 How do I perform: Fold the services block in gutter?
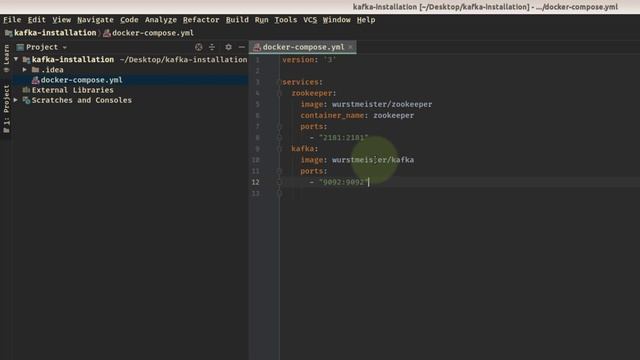279,82
